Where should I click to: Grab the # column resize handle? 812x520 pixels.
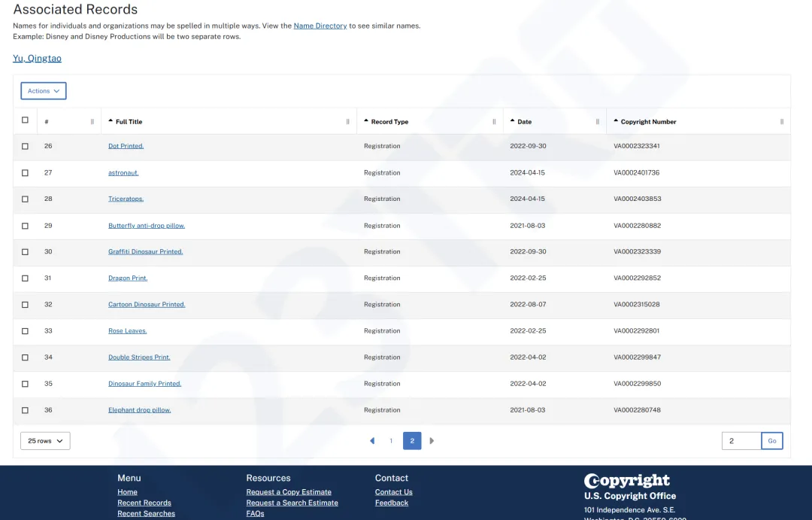coord(92,122)
